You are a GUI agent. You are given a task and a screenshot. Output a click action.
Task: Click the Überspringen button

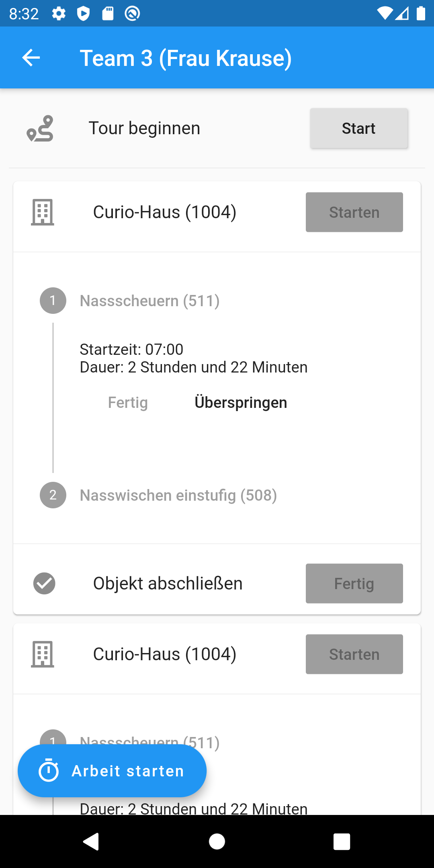(x=241, y=403)
